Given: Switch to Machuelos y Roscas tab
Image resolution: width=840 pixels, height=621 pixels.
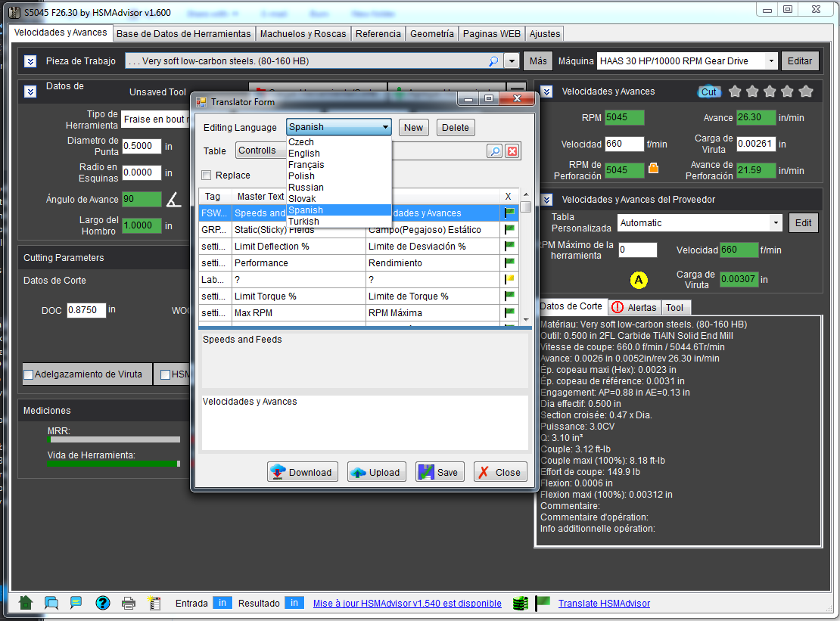Looking at the screenshot, I should [x=303, y=34].
